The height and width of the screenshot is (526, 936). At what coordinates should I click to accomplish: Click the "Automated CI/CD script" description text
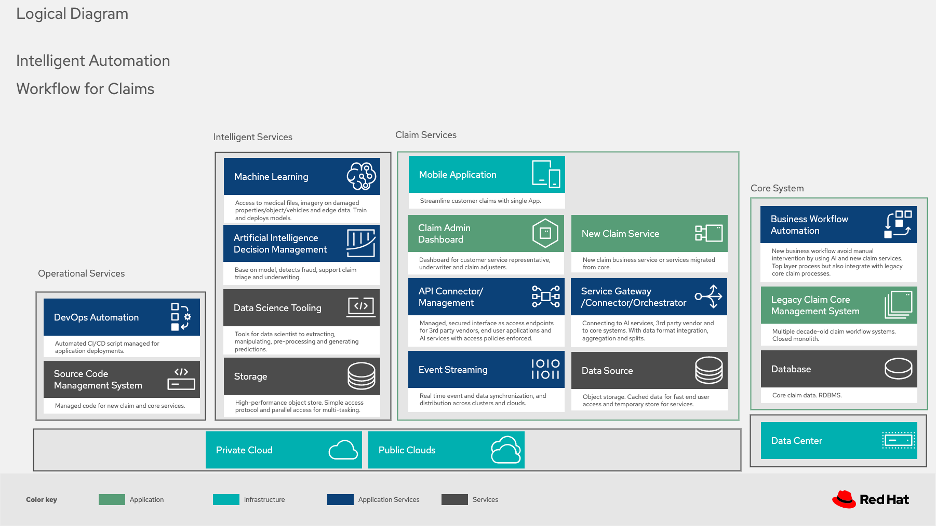107,347
